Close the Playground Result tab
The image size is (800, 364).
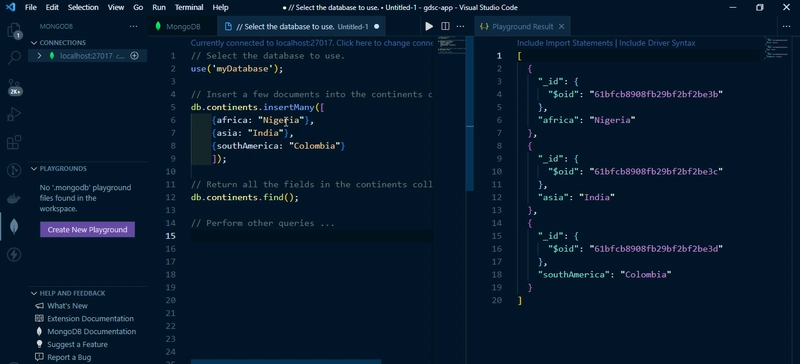[x=561, y=27]
